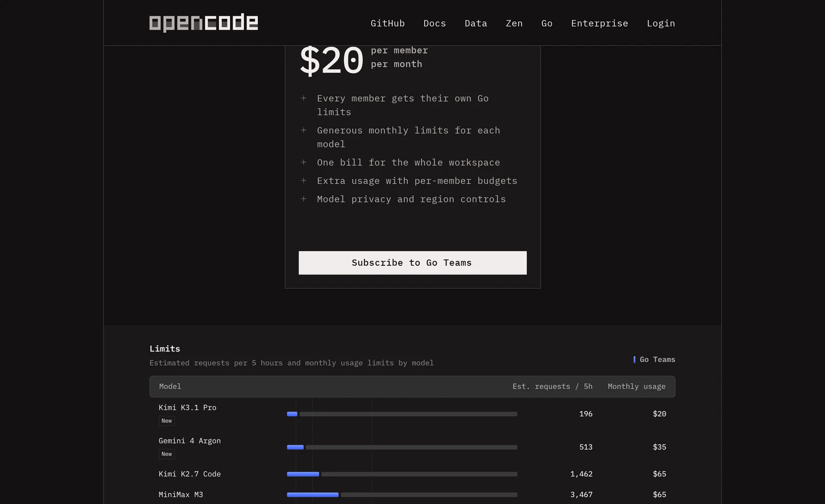The height and width of the screenshot is (504, 825).
Task: Click the 'Est. requests / 5h' column header
Action: coord(552,387)
